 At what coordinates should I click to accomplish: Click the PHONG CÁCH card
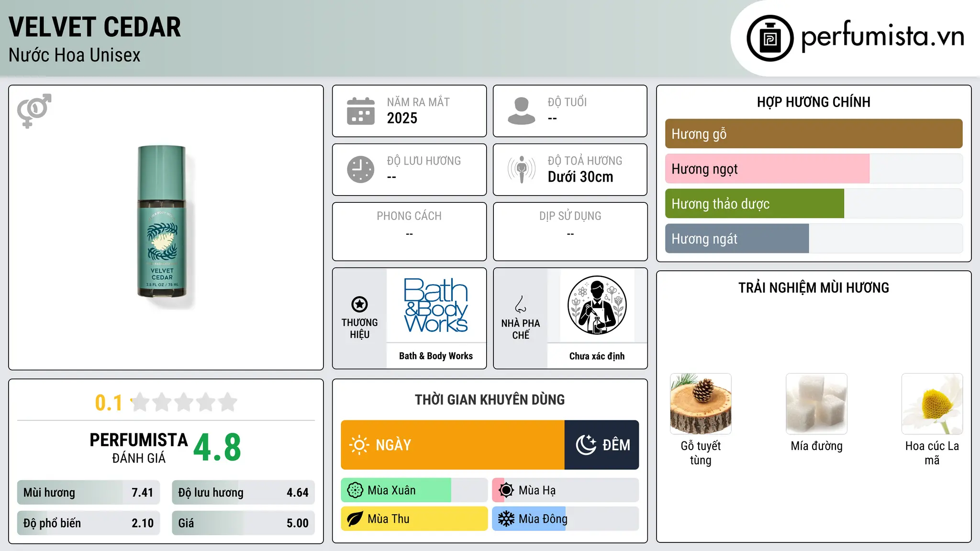point(409,231)
